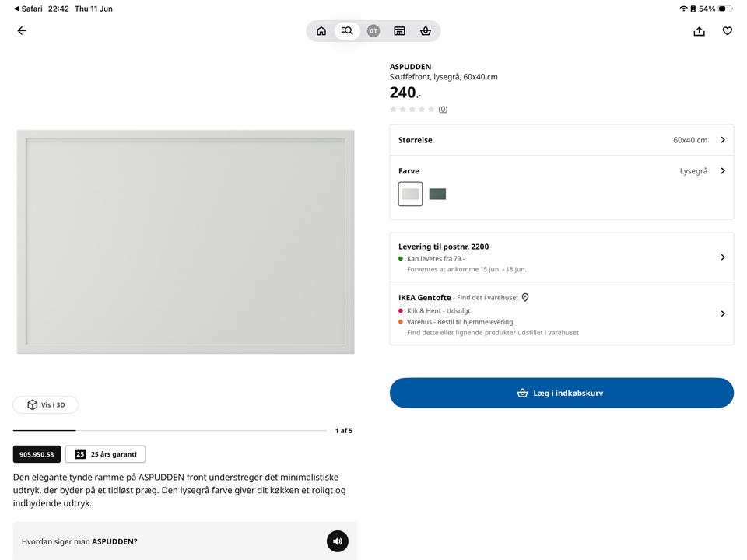747x560 pixels.
Task: Select the dark green color swatch
Action: [x=437, y=194]
